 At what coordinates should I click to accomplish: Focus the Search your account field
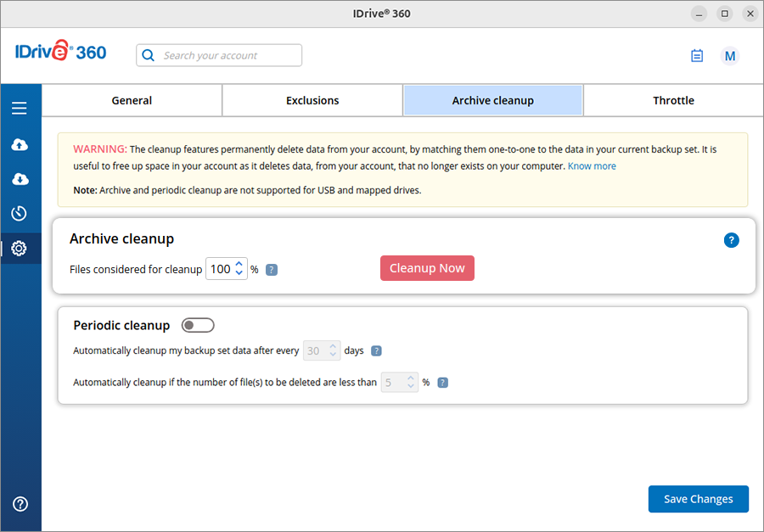click(219, 55)
